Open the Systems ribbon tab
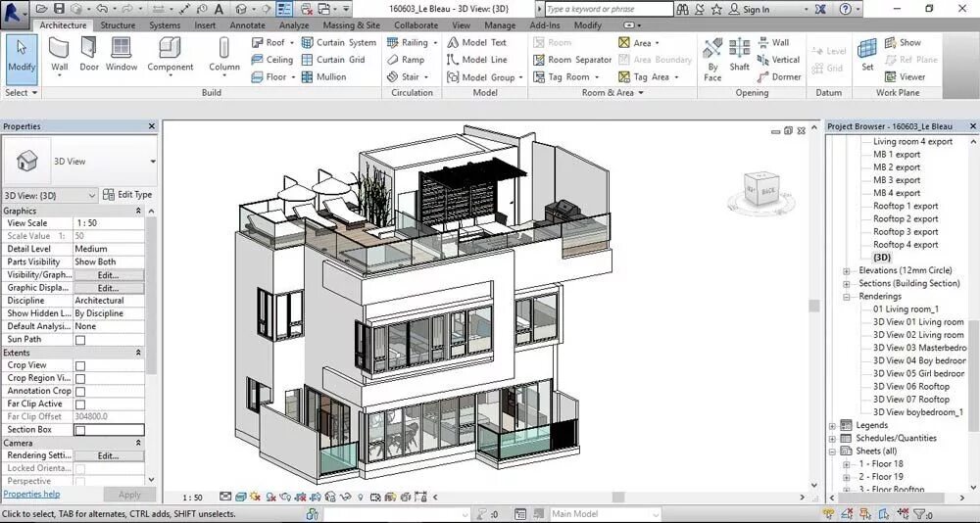The width and height of the screenshot is (980, 523). [x=165, y=25]
